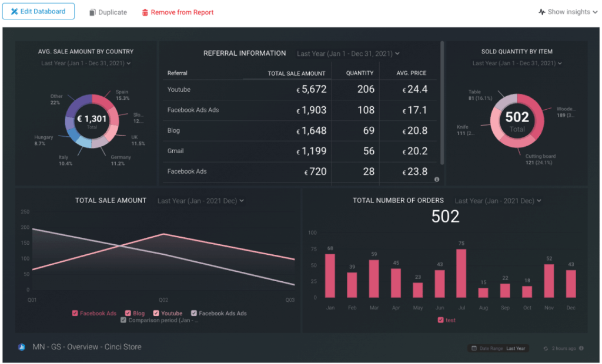Click the info icon after 2 hours ago
The height and width of the screenshot is (364, 602).
pos(581,348)
